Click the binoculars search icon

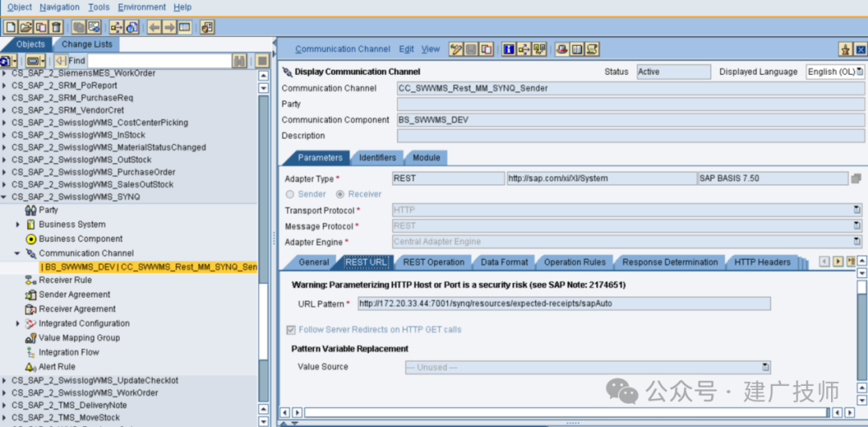240,61
